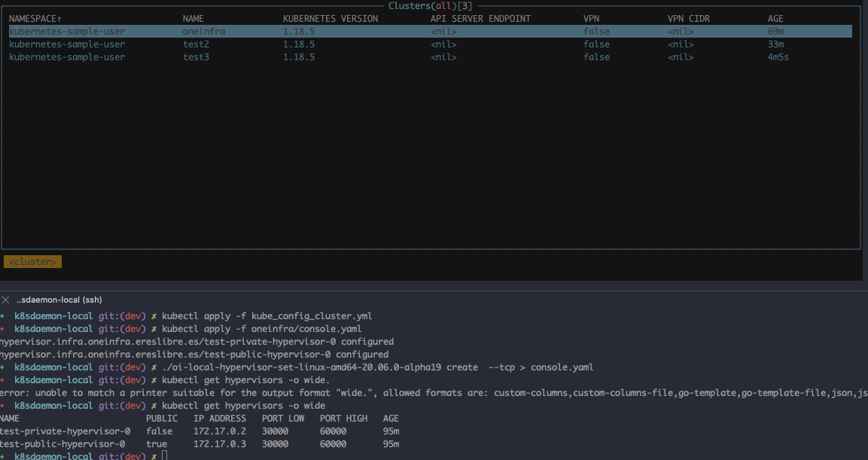Click the PORT HIGH header in terminal

[x=343, y=419]
